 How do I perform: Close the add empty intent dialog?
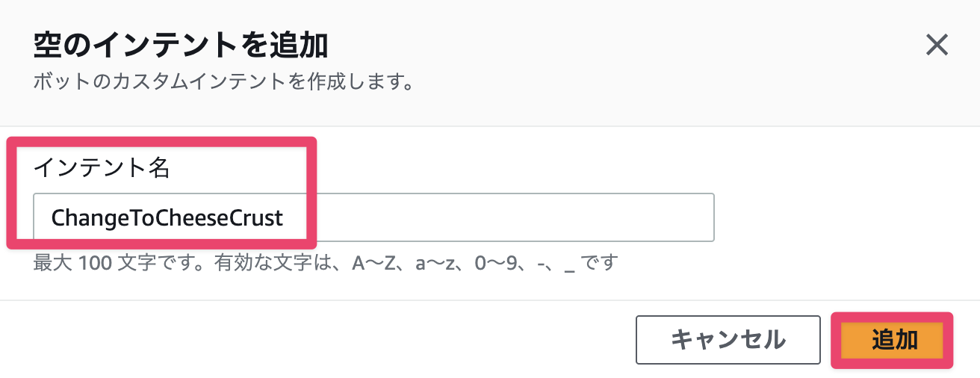(x=937, y=46)
